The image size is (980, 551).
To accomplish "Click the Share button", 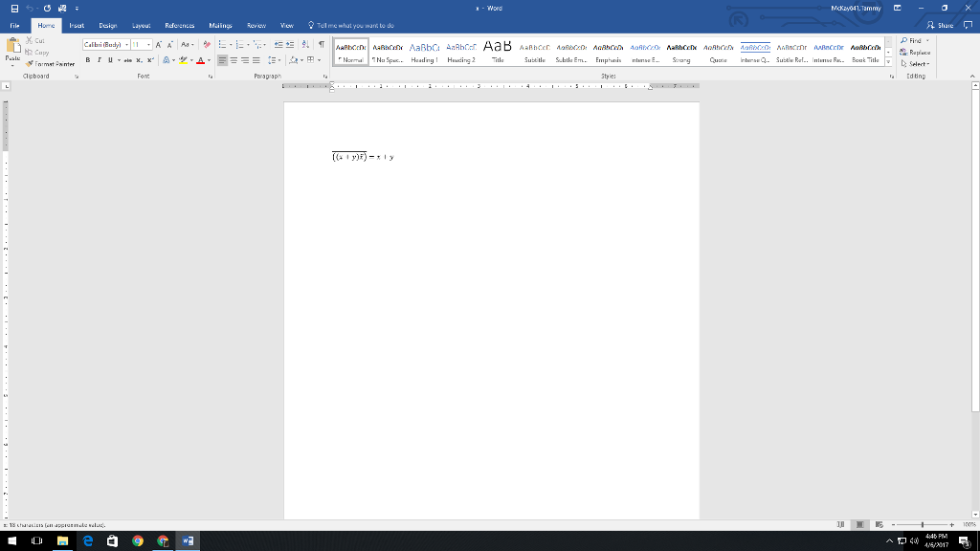I will tap(937, 26).
